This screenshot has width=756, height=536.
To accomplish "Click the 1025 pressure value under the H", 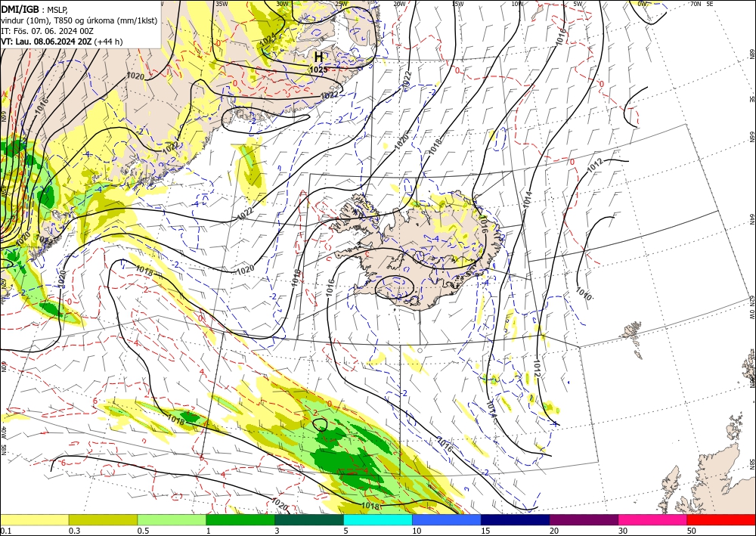I will 318,70.
